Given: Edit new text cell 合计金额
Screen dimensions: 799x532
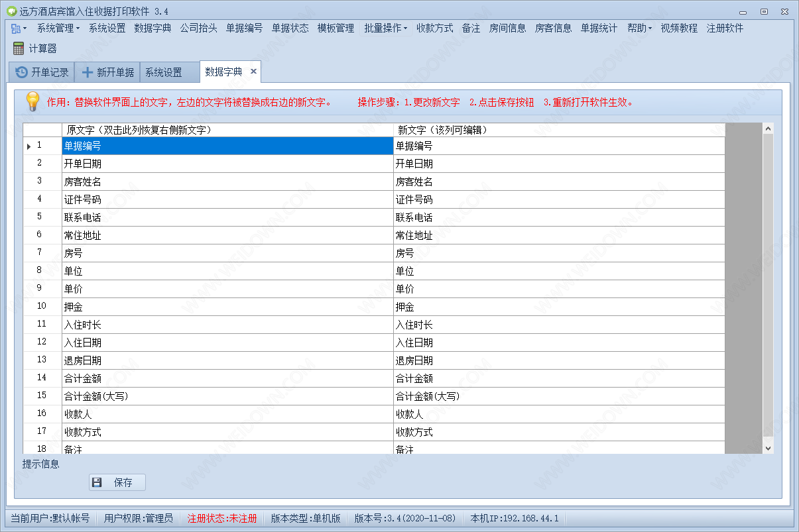Looking at the screenshot, I should click(559, 378).
